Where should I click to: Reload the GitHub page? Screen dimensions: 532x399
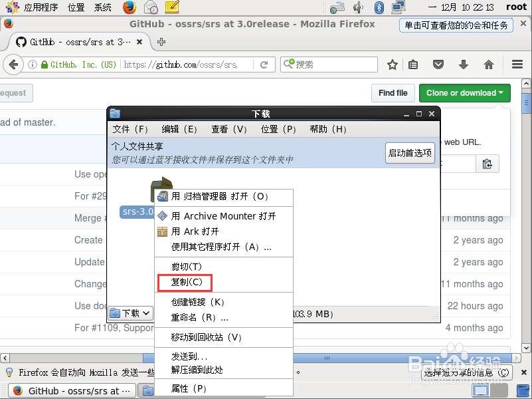click(264, 65)
